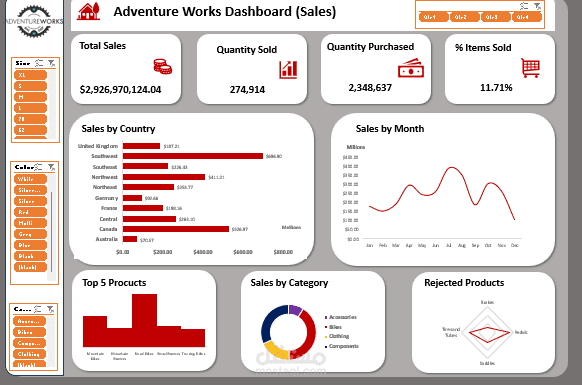Select size 70 in Size slicer
The image size is (582, 385).
click(30, 119)
